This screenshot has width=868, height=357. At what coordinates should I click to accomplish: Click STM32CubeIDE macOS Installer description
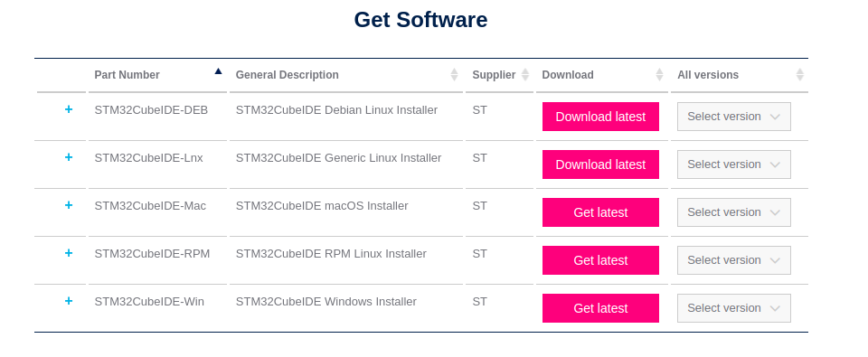pos(322,206)
